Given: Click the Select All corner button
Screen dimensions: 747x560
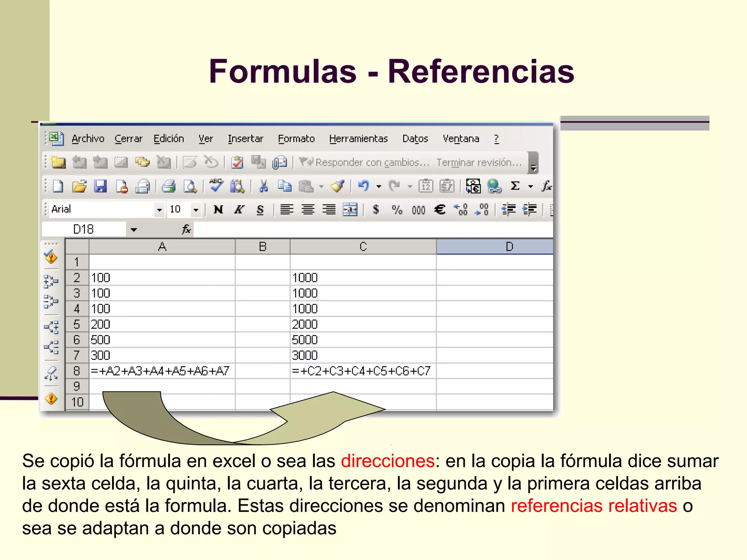Looking at the screenshot, I should tap(77, 247).
